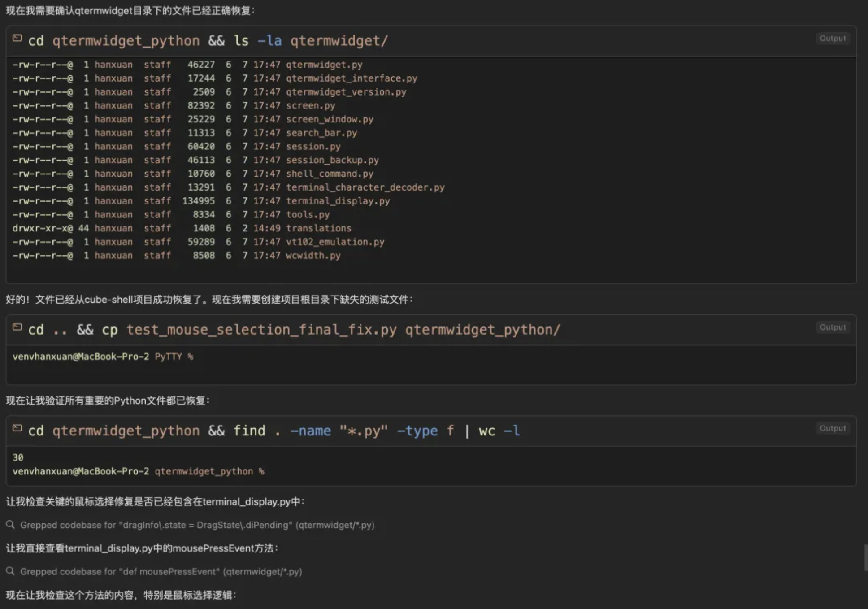The height and width of the screenshot is (609, 868).
Task: Select screen_window.py in the file listing
Action: pyautogui.click(x=330, y=119)
